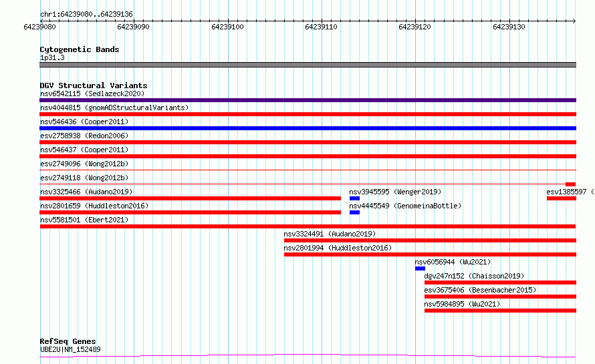595x364 pixels.
Task: Click the nsv2801994 (Huddleston2016) label
Action: click(x=338, y=248)
